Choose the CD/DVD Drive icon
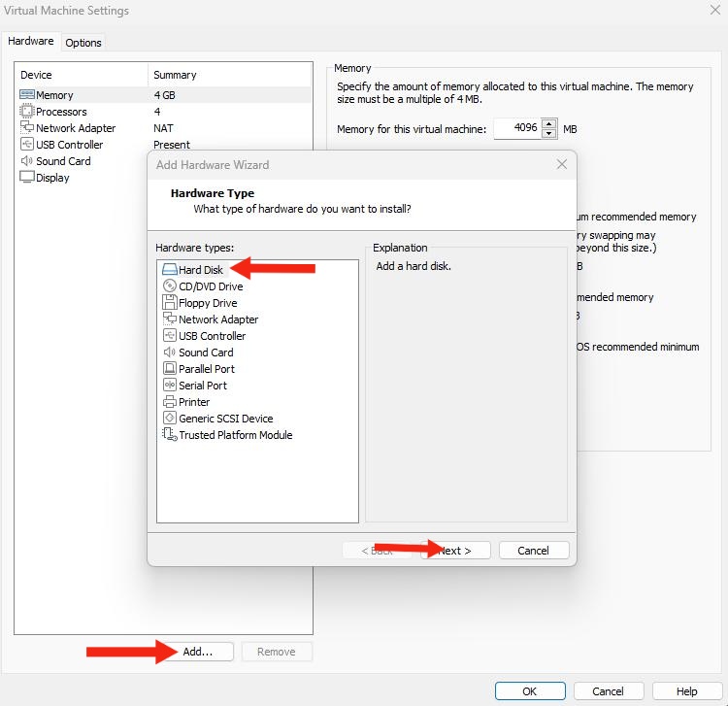This screenshot has width=728, height=706. pyautogui.click(x=170, y=286)
